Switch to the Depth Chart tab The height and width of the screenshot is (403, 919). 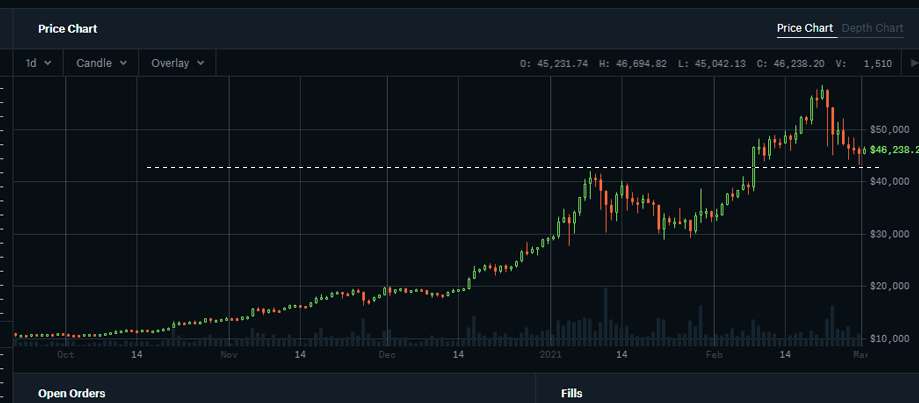click(x=872, y=28)
